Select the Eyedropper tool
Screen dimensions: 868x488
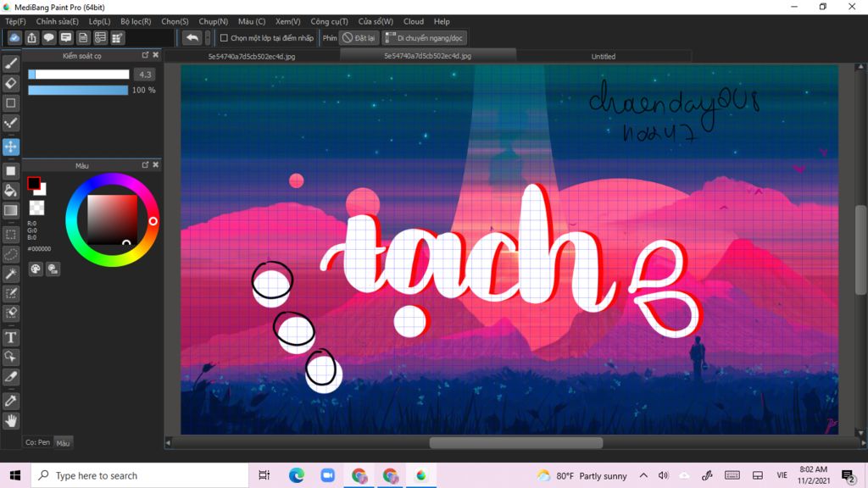click(10, 401)
